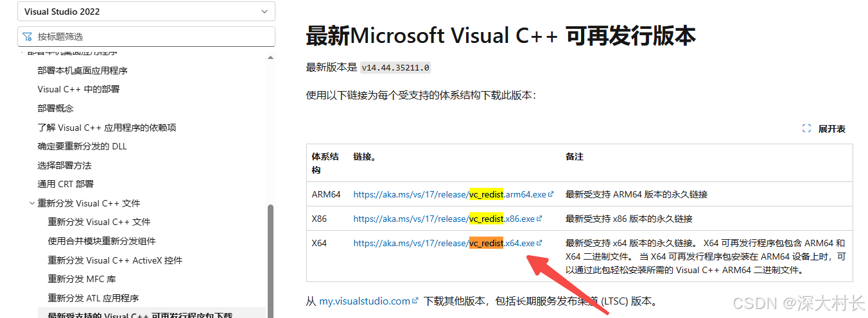Click the 展开表 expand table button
This screenshot has width=868, height=318.
tap(824, 129)
